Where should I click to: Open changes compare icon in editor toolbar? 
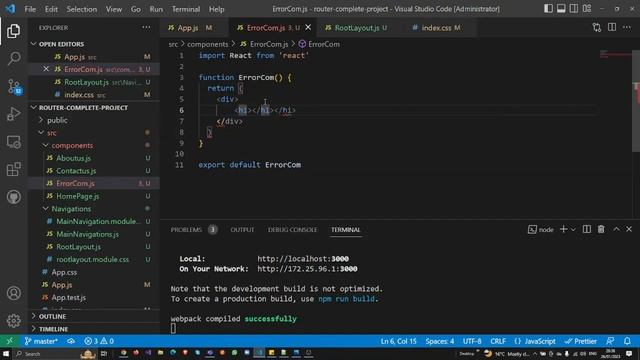point(597,27)
